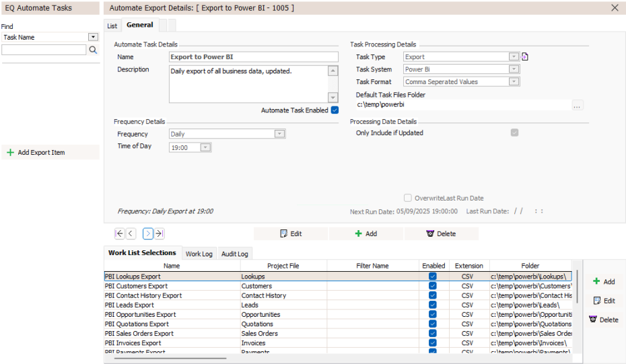Browse for Default Task Files Folder
Viewport: 626px width, 364px height.
click(578, 105)
